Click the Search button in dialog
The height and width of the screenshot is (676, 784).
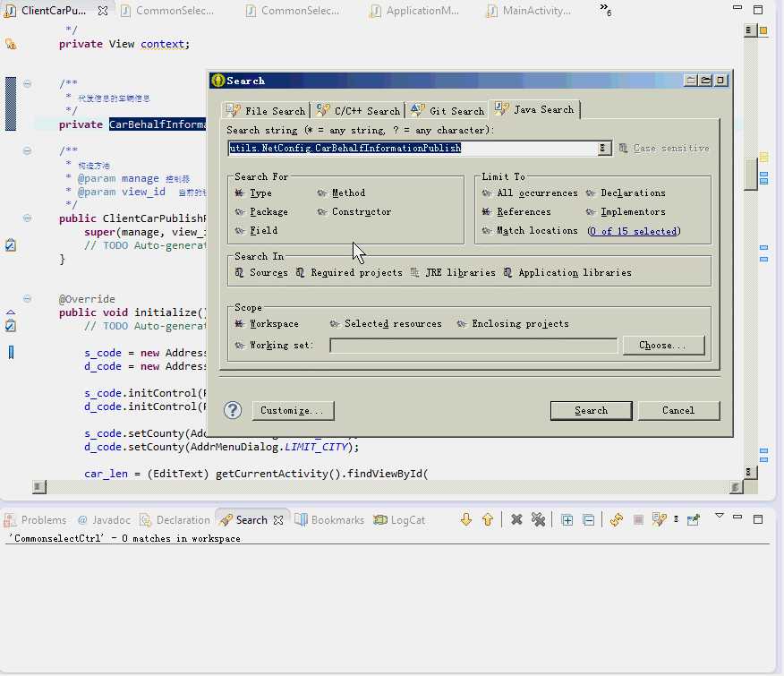tap(591, 410)
